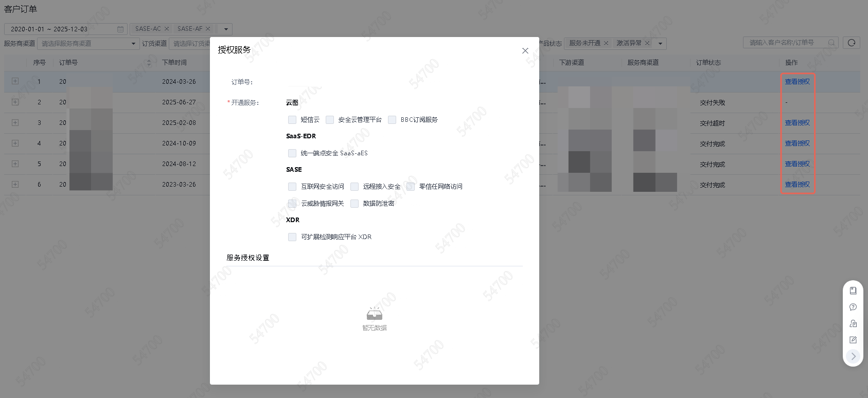Click 查看授权 for the 2025-02-08 order
The image size is (868, 398).
[x=797, y=123]
